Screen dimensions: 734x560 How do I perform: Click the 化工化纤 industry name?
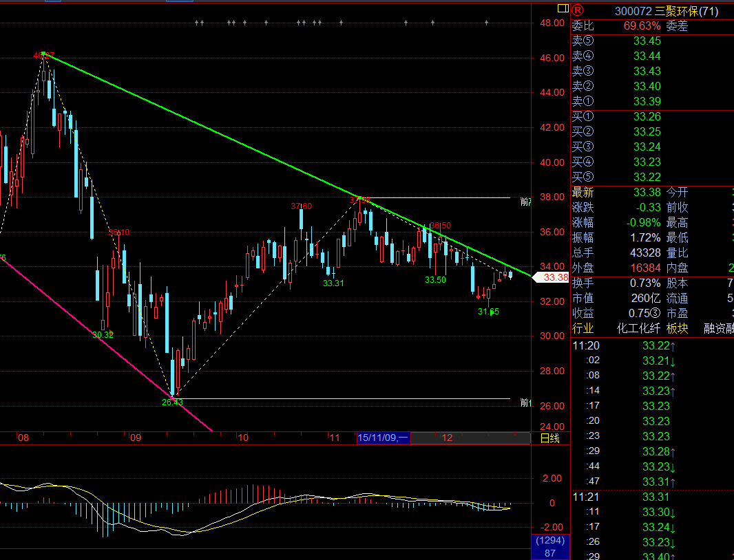639,329
